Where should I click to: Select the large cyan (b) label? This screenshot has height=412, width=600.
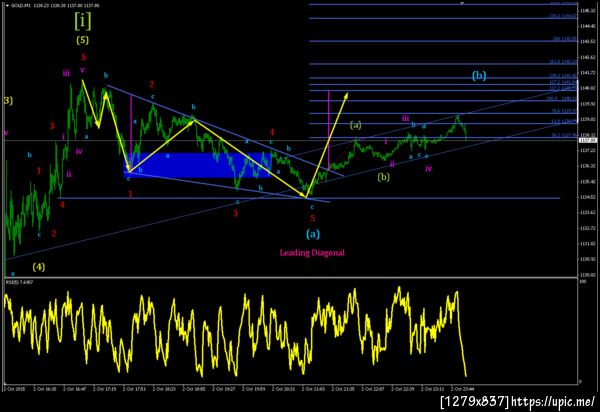(479, 75)
